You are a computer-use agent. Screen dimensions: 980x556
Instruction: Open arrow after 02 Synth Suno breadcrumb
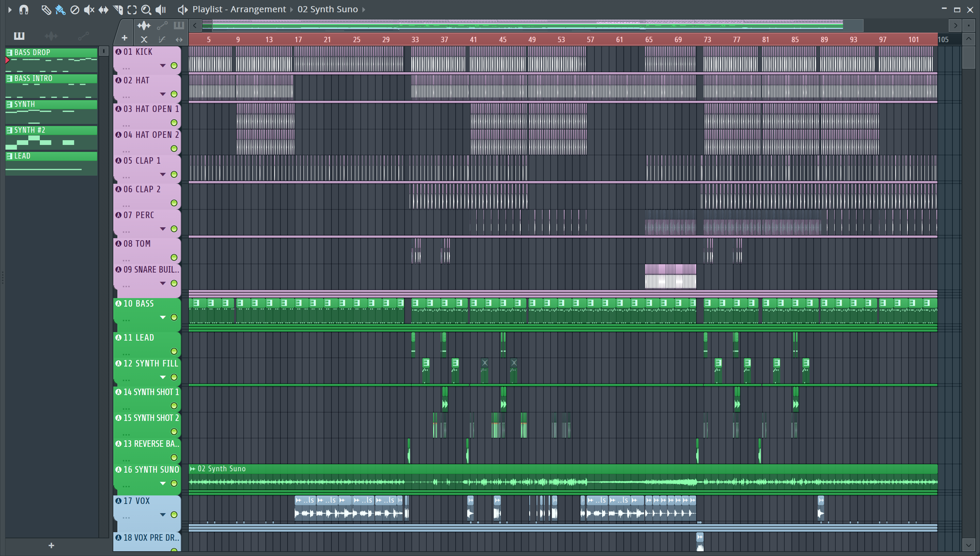coord(364,9)
